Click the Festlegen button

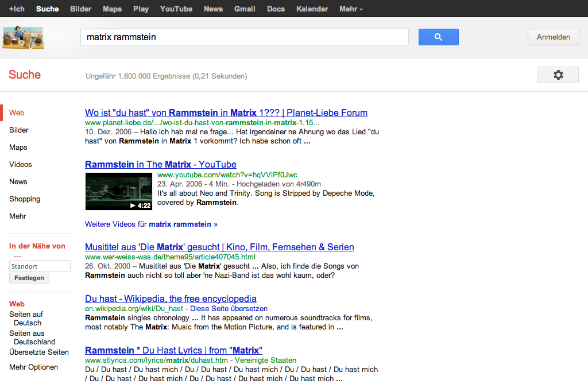click(x=29, y=278)
